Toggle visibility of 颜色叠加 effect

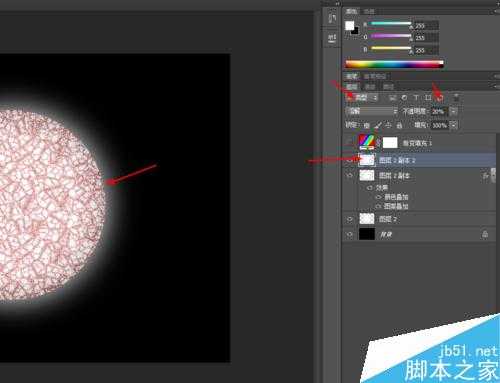(x=378, y=197)
